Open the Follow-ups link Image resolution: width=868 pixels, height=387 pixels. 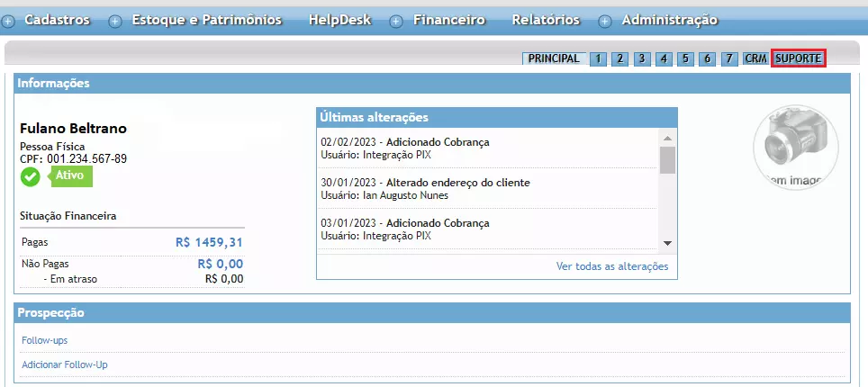coord(45,340)
